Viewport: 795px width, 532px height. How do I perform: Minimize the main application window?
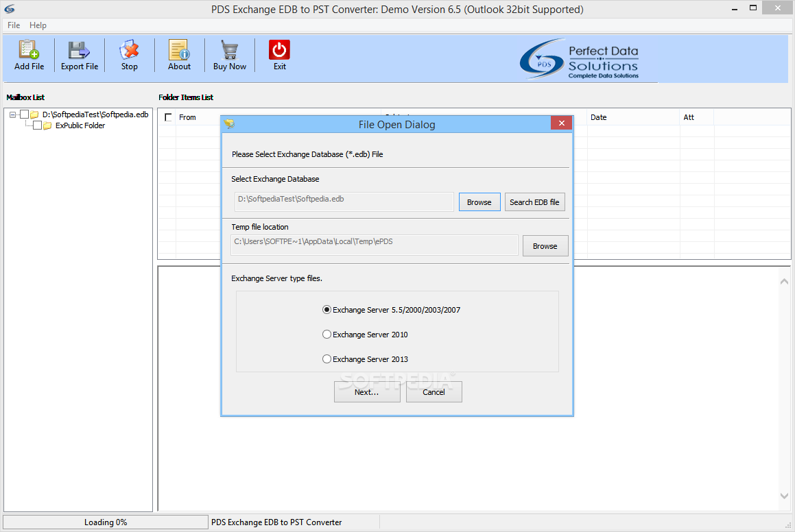coord(734,9)
